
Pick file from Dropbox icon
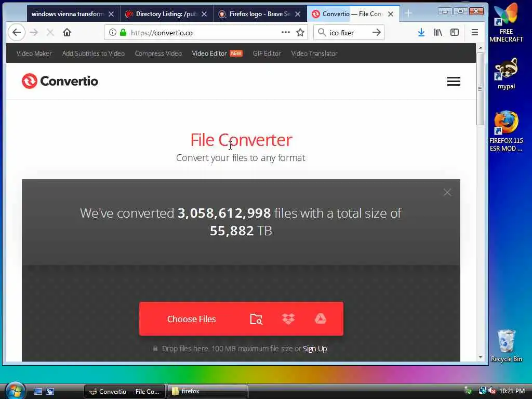(288, 319)
